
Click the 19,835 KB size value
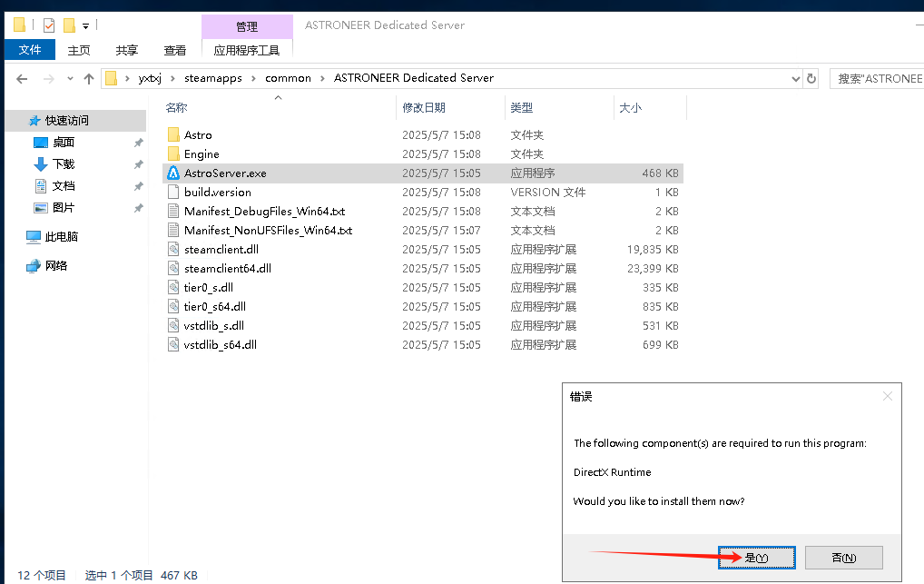(653, 250)
